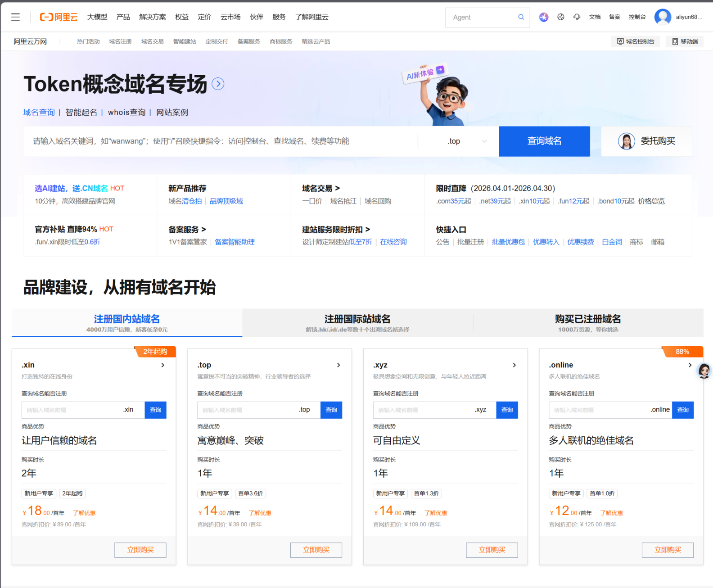713x588 pixels.
Task: Open the 备案智能助理 link
Action: coord(235,242)
